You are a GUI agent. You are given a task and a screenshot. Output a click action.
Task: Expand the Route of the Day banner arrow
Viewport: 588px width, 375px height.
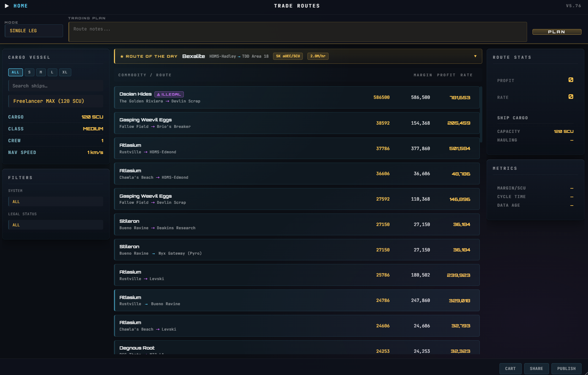point(475,56)
